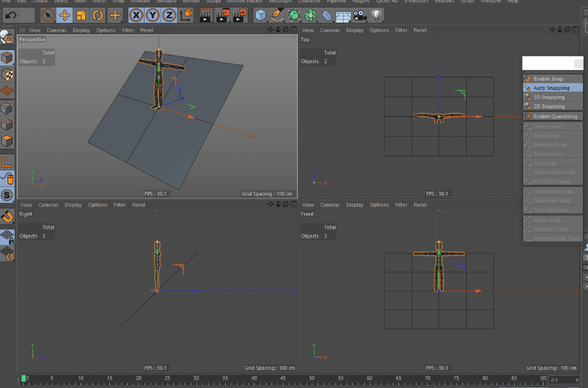Click the greyed Grid Point Snap entry

553,201
